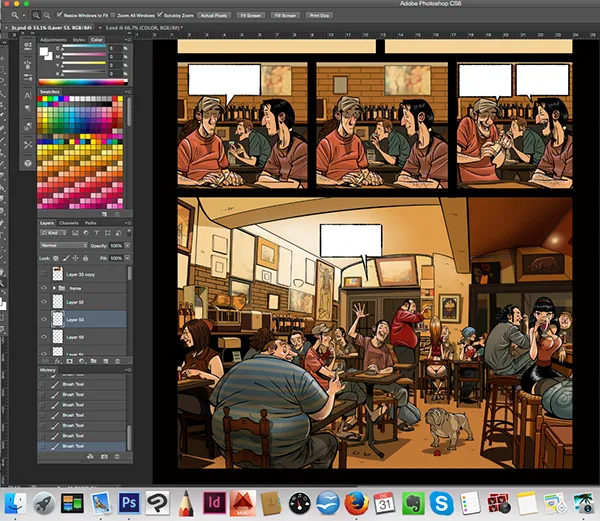Click the lock transparent pixels icon
The height and width of the screenshot is (521, 600).
56,258
